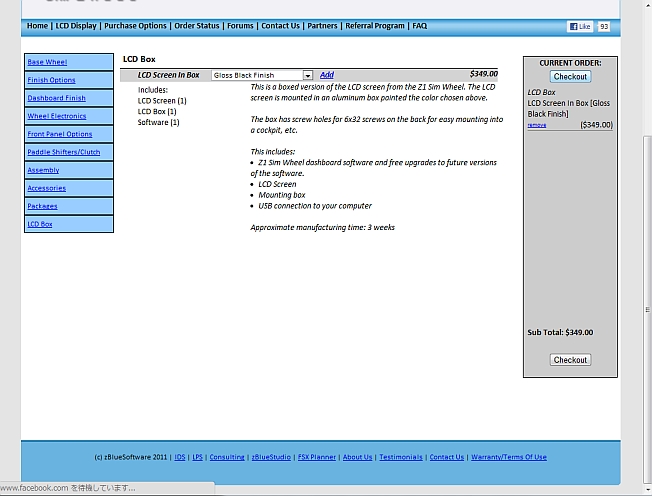Click the Facebook Like button
The width and height of the screenshot is (652, 496).
tap(580, 27)
